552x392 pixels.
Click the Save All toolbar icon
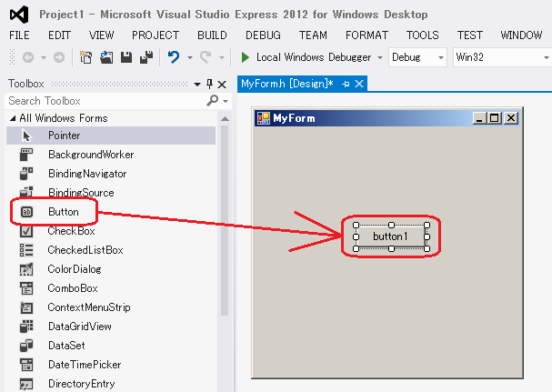146,57
